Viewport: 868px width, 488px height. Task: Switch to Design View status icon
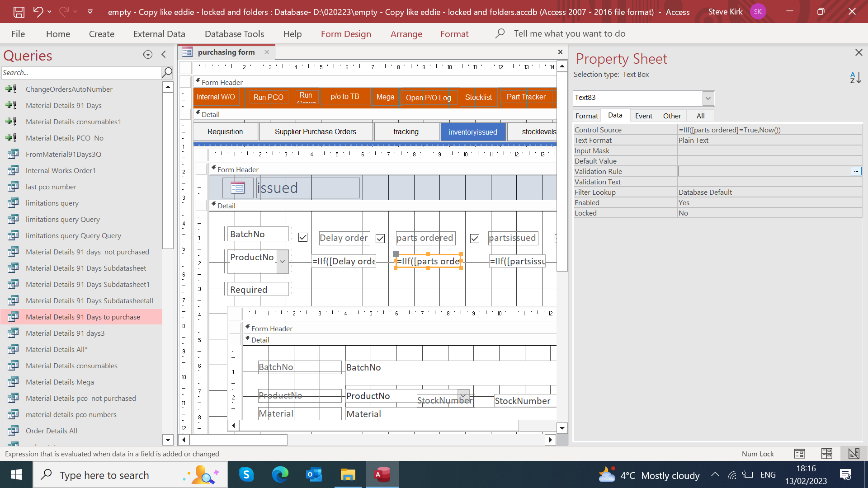(x=854, y=454)
